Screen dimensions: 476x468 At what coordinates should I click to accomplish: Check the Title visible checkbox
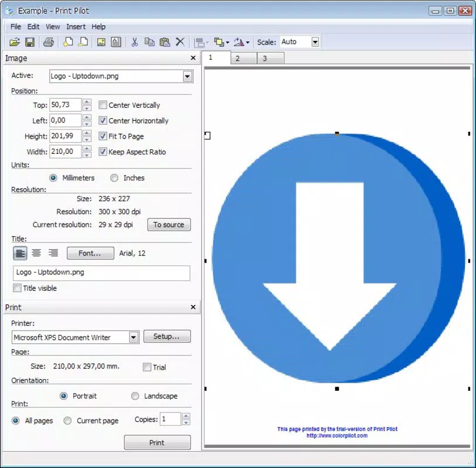[x=18, y=288]
